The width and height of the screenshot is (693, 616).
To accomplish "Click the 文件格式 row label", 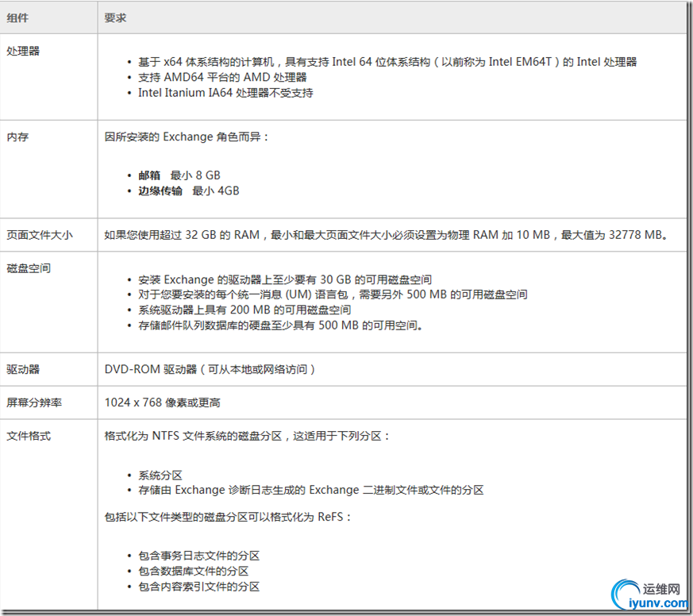I will click(x=29, y=436).
